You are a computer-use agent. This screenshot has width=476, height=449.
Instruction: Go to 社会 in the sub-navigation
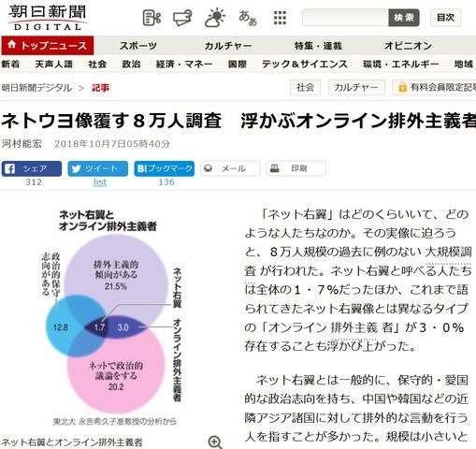click(97, 65)
